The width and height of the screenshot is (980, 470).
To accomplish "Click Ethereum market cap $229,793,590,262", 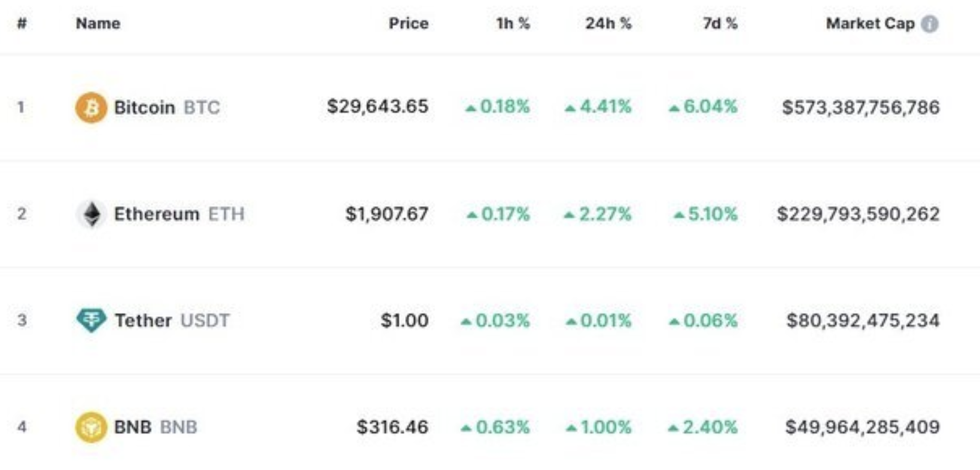I will click(858, 214).
